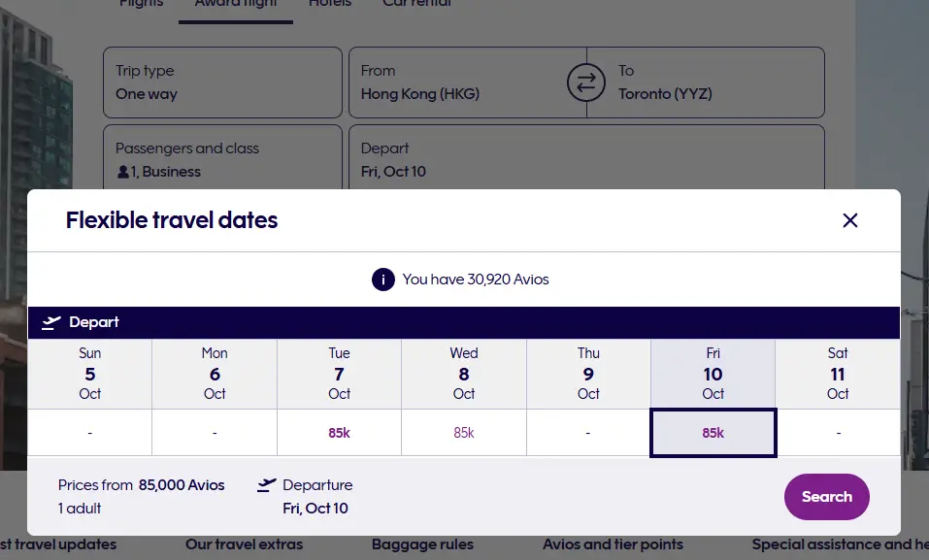Click the Departure plane icon in summary
Viewport: 929px width, 560px height.
(x=267, y=485)
